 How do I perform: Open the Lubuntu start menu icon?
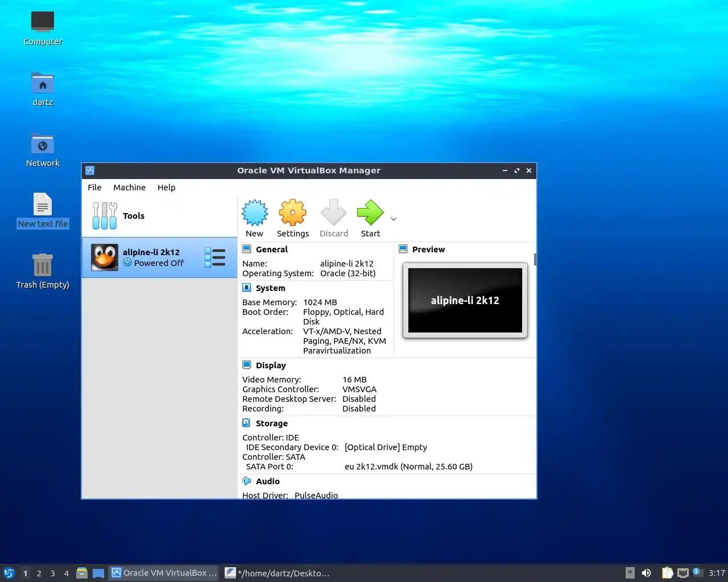(9, 573)
